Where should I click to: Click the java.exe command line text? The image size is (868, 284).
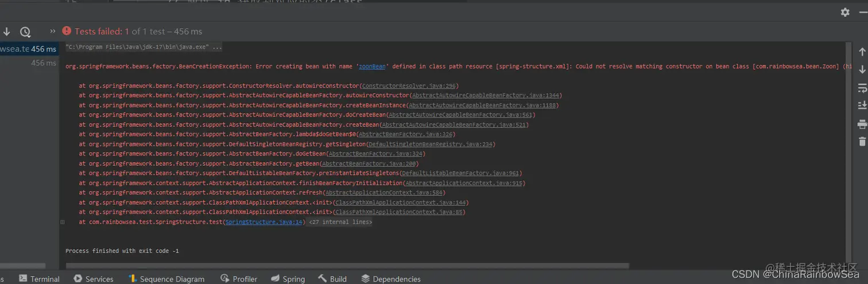click(144, 47)
